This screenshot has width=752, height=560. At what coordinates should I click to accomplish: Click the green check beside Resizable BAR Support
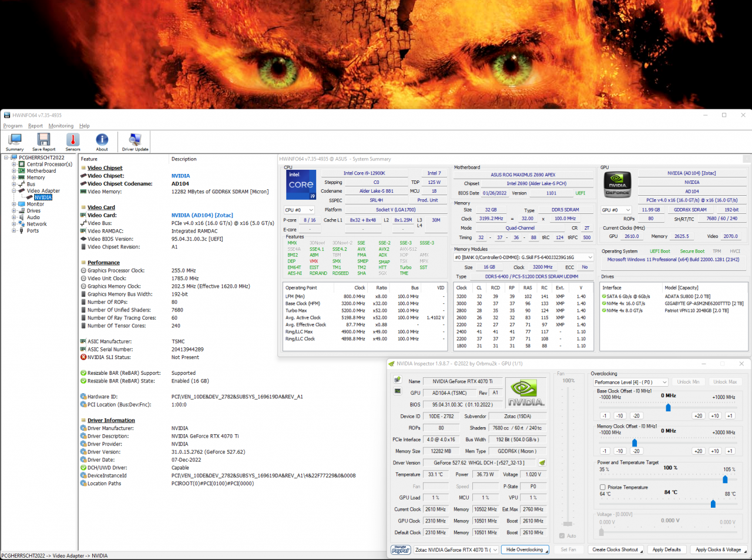click(x=83, y=373)
